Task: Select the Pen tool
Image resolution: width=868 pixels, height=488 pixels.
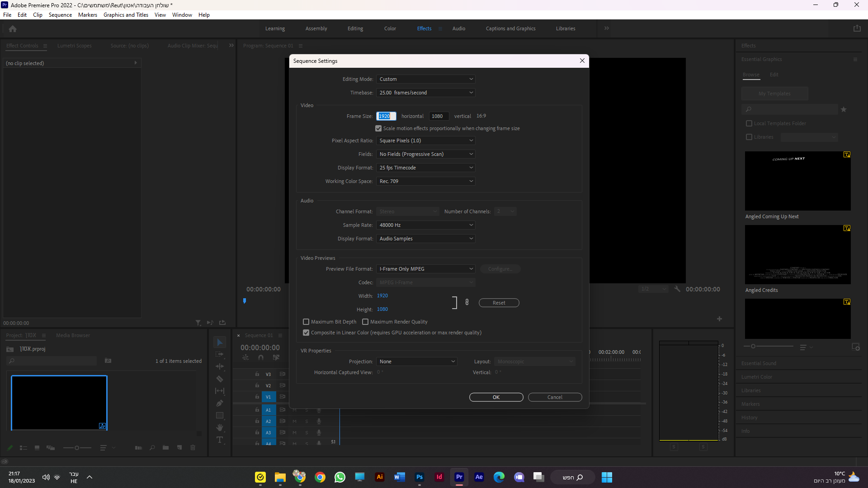Action: tap(220, 403)
